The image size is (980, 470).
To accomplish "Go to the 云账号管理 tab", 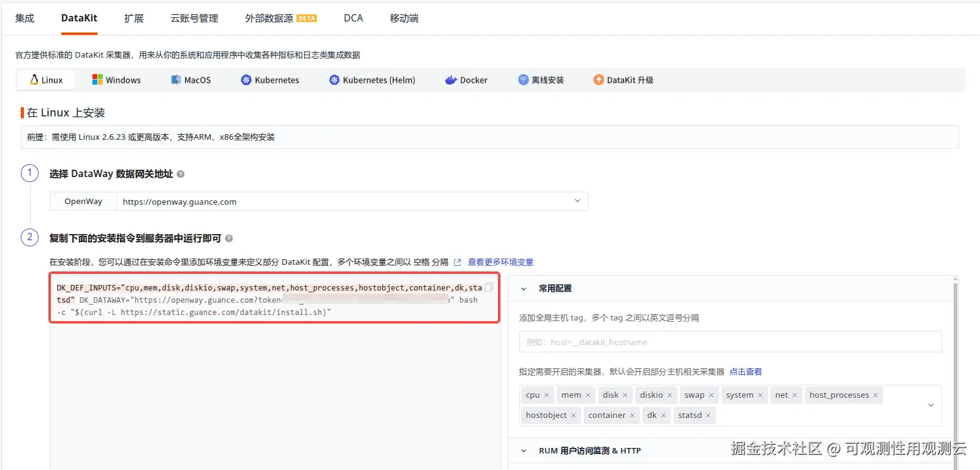I will [194, 18].
